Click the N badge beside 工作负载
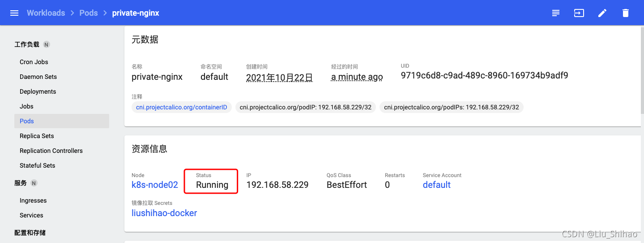 47,44
